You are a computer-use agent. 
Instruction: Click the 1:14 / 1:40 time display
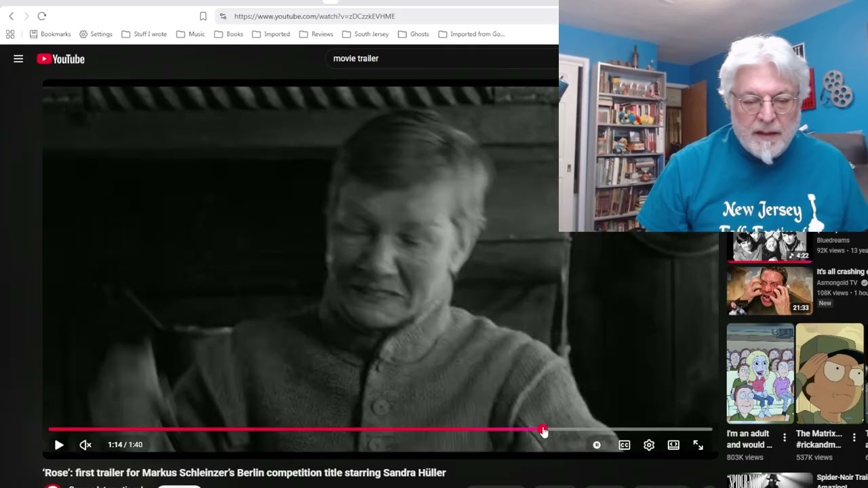click(125, 445)
